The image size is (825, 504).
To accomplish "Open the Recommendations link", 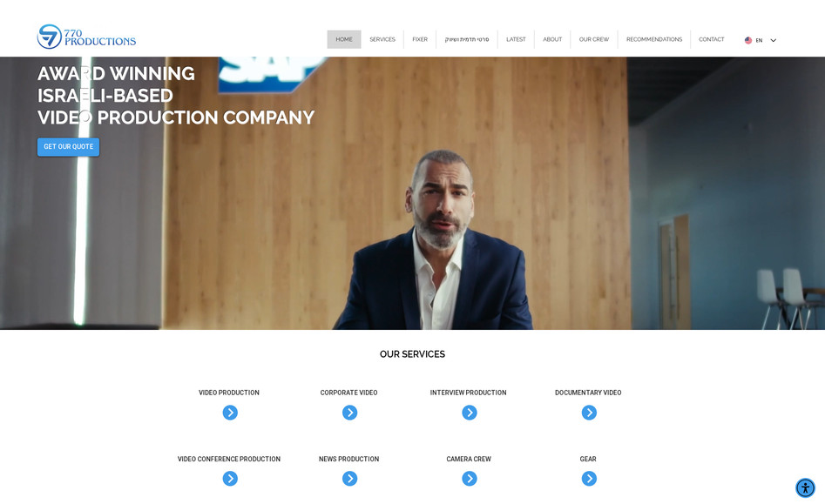I will [x=654, y=39].
